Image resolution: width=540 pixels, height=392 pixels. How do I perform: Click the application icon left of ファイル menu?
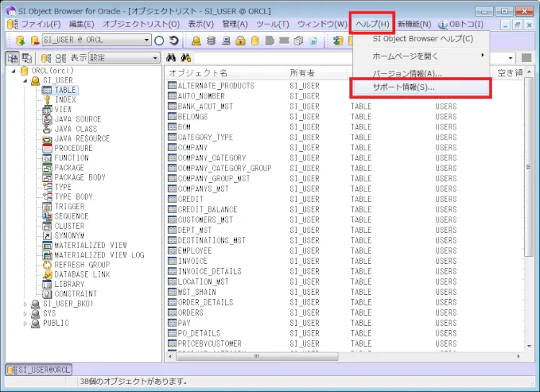pyautogui.click(x=12, y=24)
